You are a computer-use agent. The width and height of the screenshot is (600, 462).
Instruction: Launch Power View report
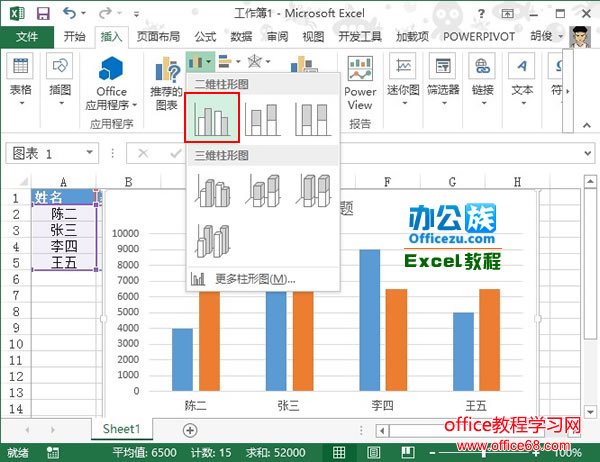(x=360, y=82)
